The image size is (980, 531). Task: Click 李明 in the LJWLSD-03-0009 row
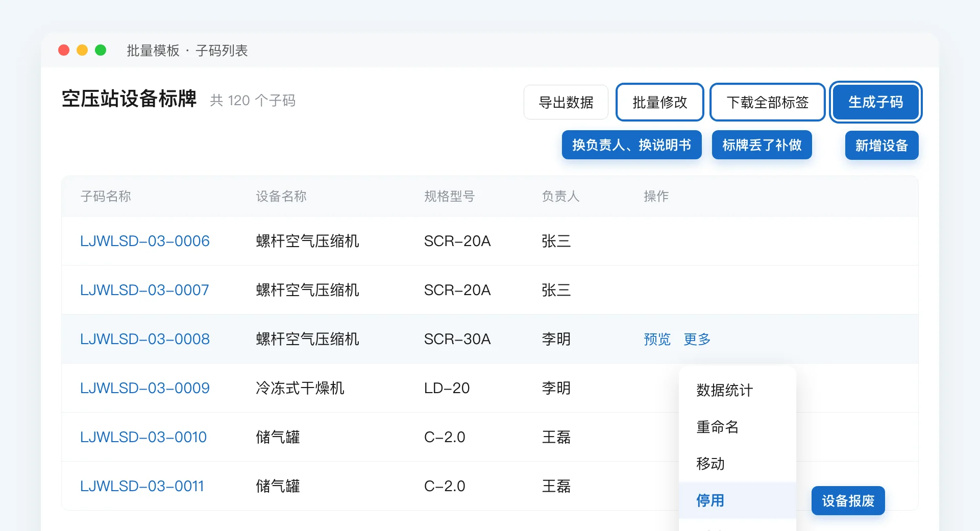(556, 388)
